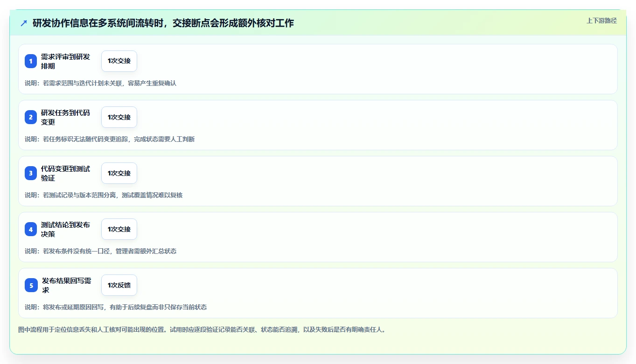The height and width of the screenshot is (364, 636).
Task: Click description about 发布条件没有统一口径
Action: click(x=100, y=251)
